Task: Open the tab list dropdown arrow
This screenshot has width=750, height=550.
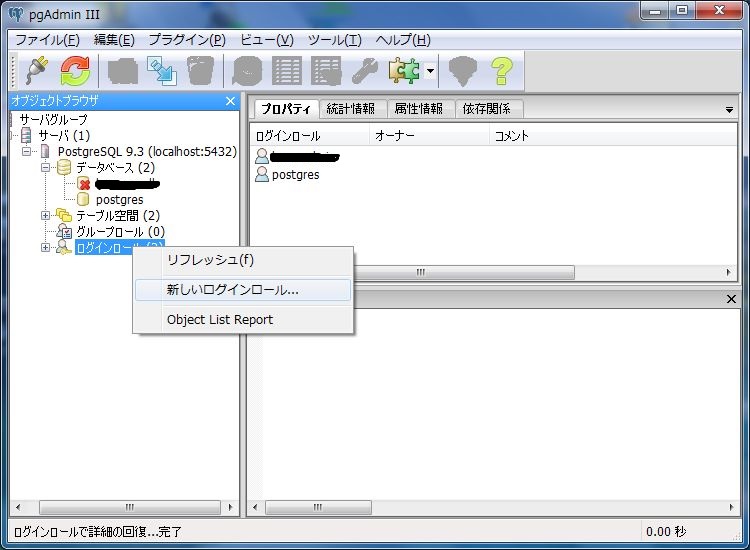Action: (x=729, y=110)
